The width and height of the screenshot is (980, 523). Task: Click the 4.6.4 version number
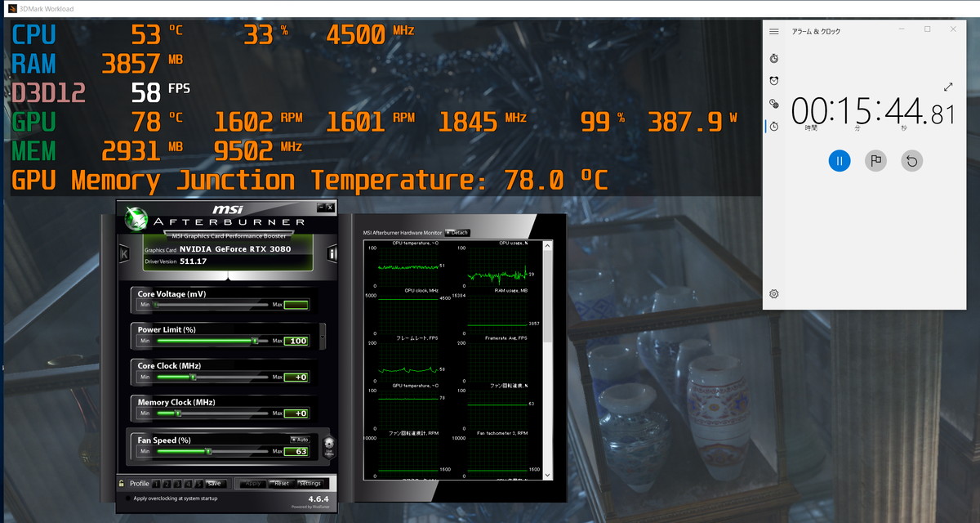[x=318, y=498]
